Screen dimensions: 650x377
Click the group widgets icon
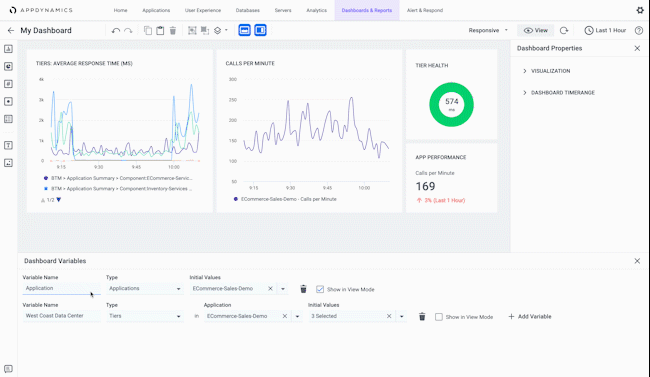[x=192, y=30]
